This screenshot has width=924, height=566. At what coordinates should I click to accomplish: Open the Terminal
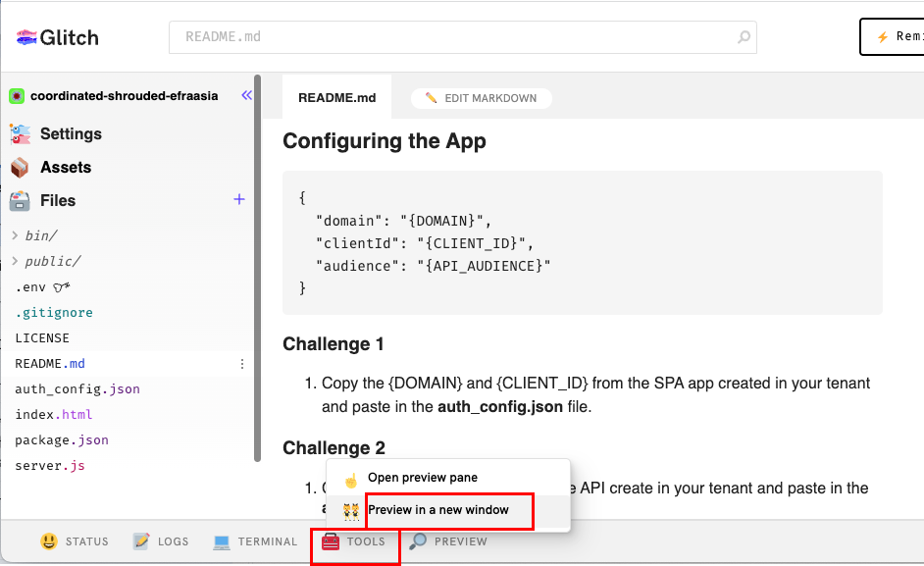coord(255,541)
